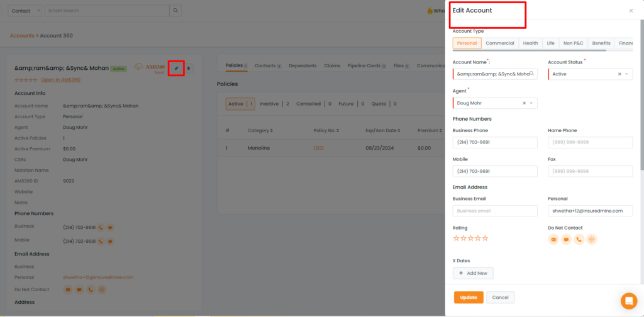Image resolution: width=644 pixels, height=317 pixels.
Task: Toggle email Do Not Contact in Edit Account
Action: 553,240
